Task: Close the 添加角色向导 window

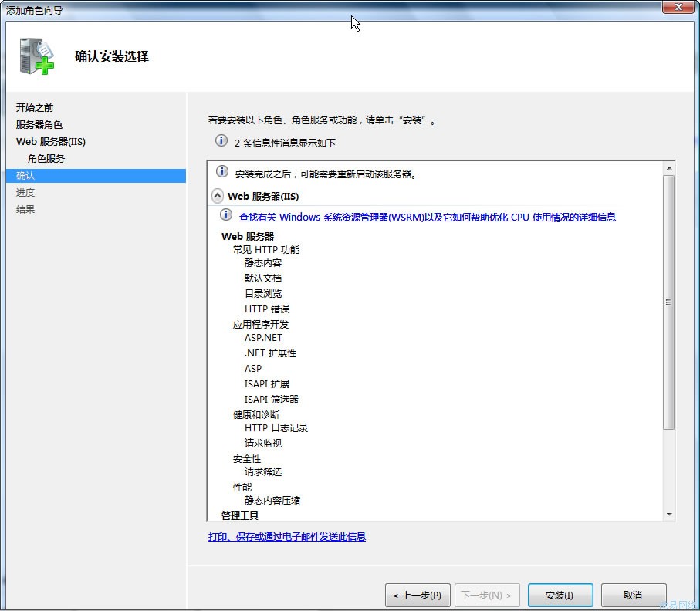Action: point(677,7)
